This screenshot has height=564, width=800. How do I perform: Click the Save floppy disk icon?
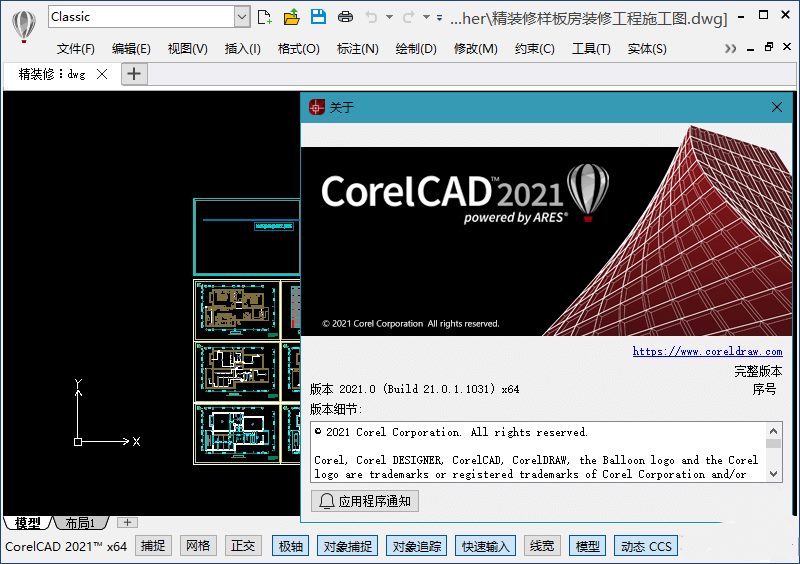pos(318,17)
